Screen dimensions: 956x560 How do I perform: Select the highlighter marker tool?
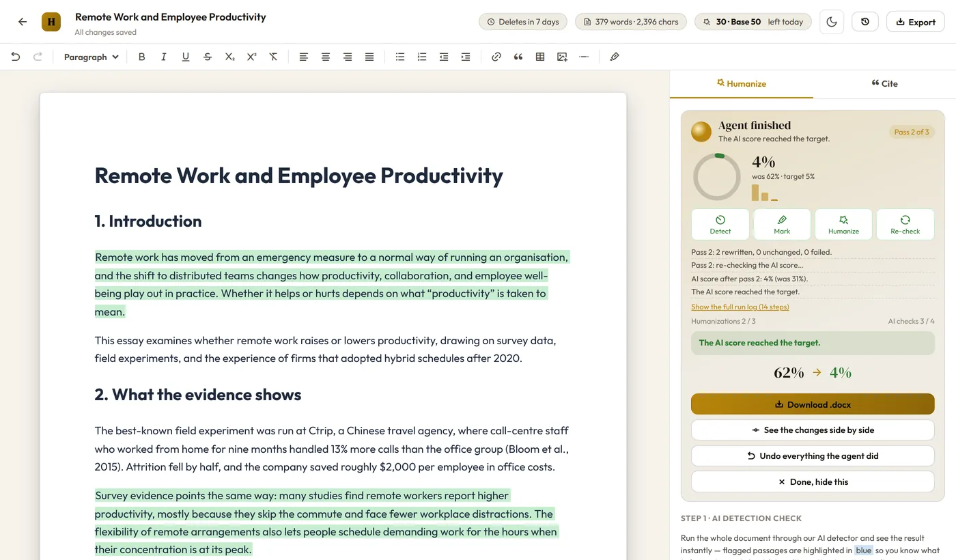615,57
